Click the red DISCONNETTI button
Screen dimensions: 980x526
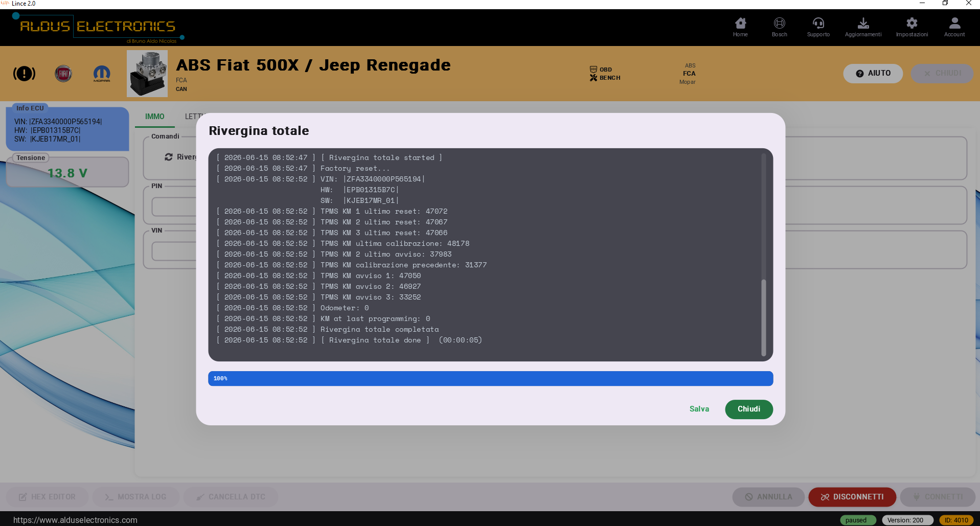(852, 497)
